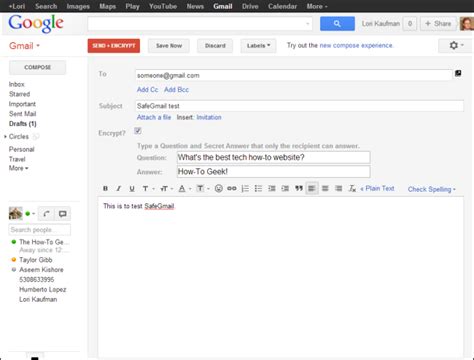Image resolution: width=474 pixels, height=360 pixels.
Task: Increase the text indent
Action: pos(285,189)
